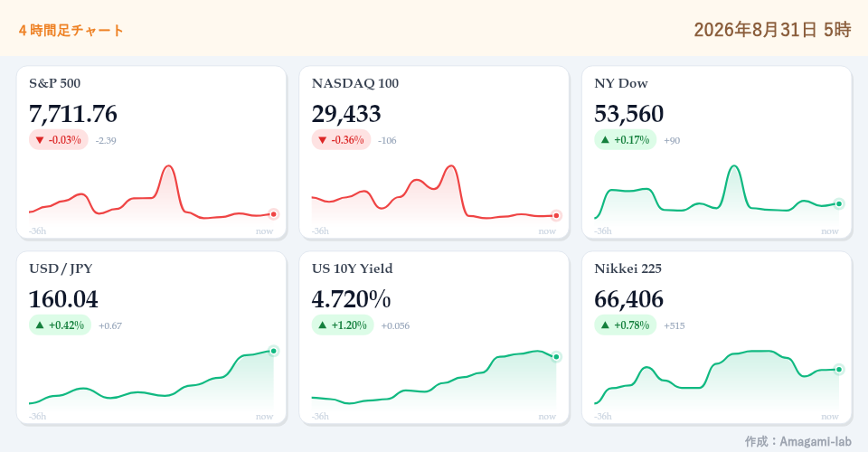
Task: Click the red endpoint dot on NASDAQ chart
Action: 556,215
